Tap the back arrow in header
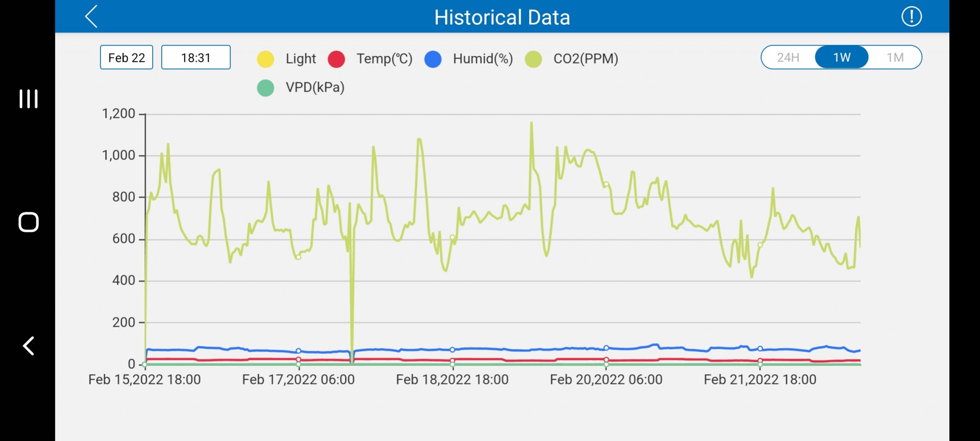980x441 pixels. (91, 17)
